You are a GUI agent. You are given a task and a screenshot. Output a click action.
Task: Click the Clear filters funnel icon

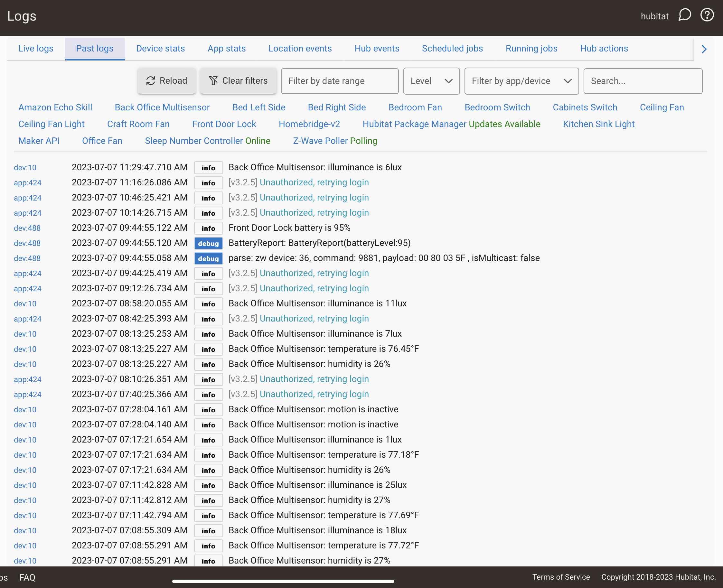point(213,80)
